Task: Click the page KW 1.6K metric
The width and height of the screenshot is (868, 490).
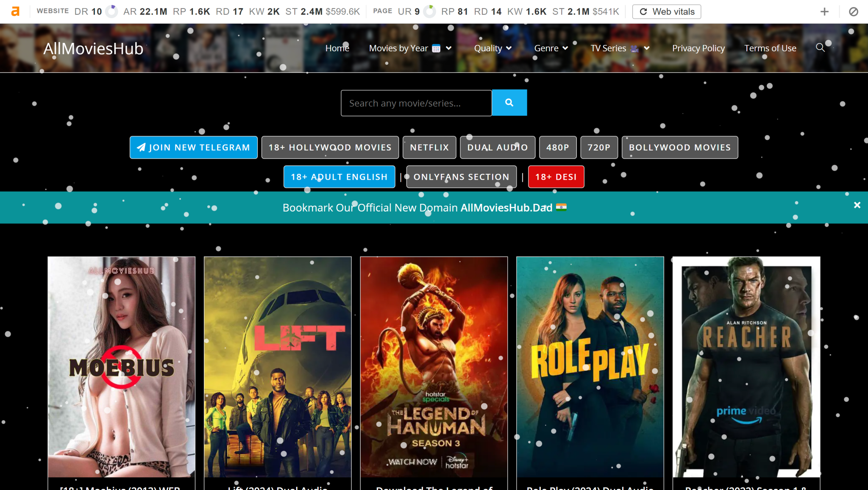Action: 527,11
